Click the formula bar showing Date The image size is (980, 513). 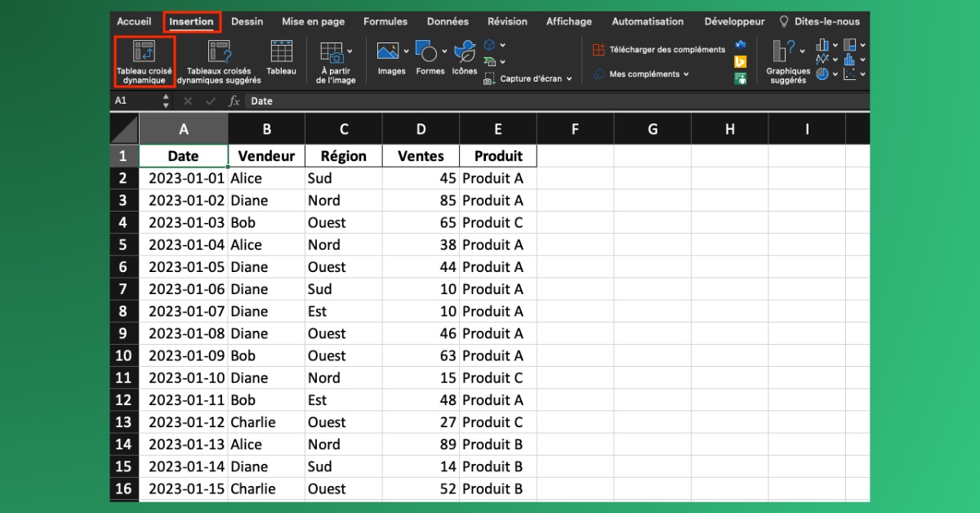click(x=327, y=100)
